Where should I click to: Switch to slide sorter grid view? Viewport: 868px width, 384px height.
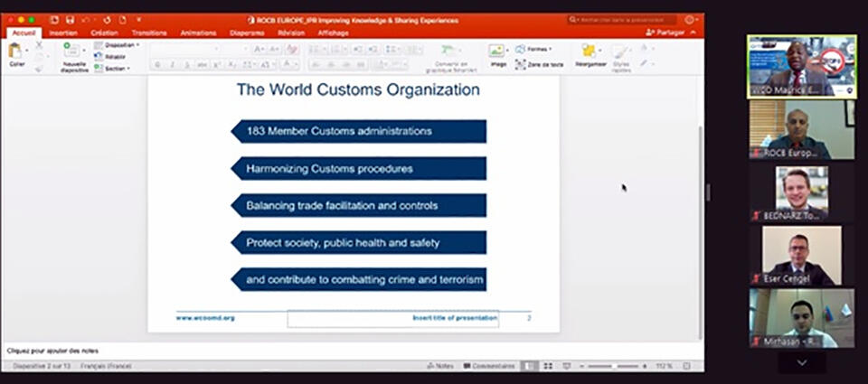coord(548,366)
